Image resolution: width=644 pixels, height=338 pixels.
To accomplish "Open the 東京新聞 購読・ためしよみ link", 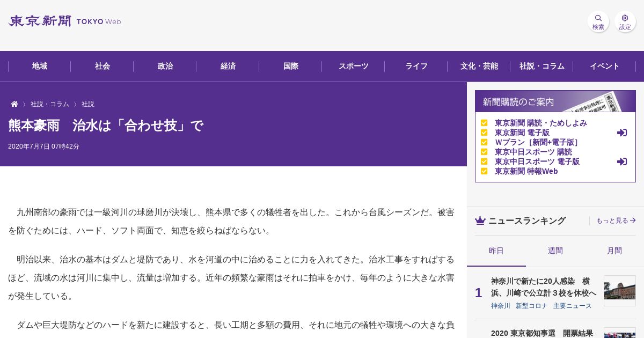I will click(541, 123).
